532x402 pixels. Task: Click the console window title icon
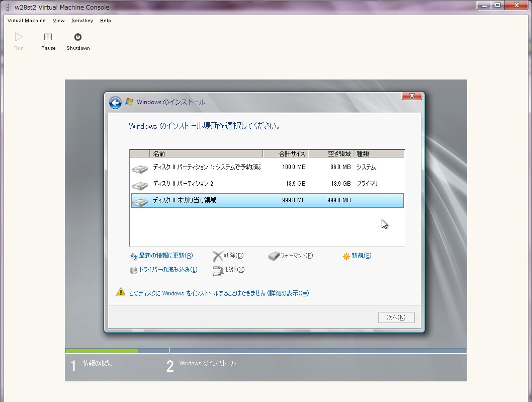8,7
